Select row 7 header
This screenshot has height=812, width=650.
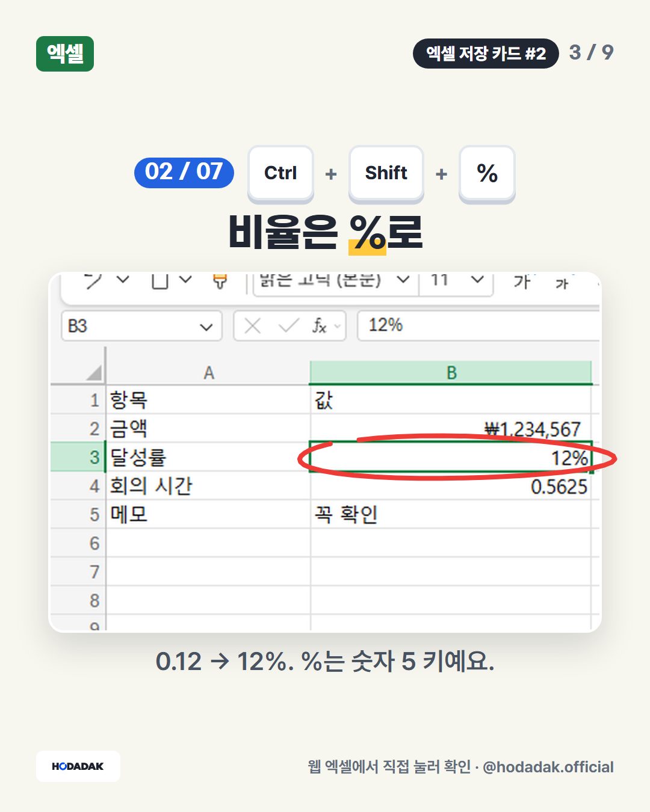[x=78, y=572]
